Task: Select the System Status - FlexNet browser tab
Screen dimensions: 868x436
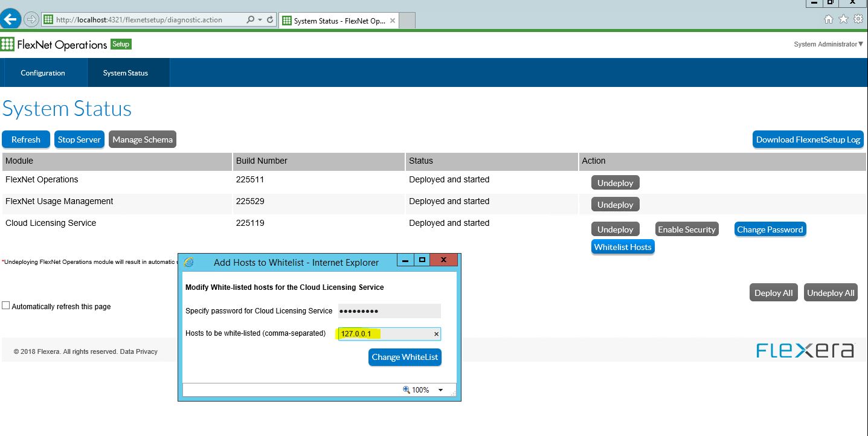Action: 339,21
